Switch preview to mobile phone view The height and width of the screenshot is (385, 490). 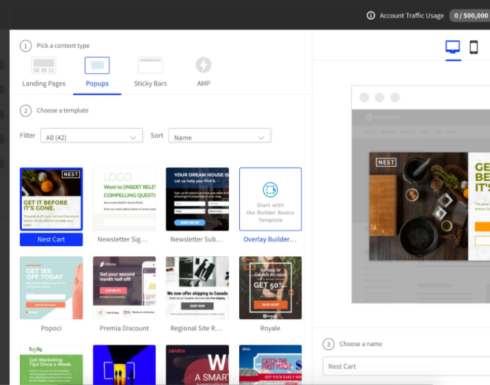pos(474,47)
